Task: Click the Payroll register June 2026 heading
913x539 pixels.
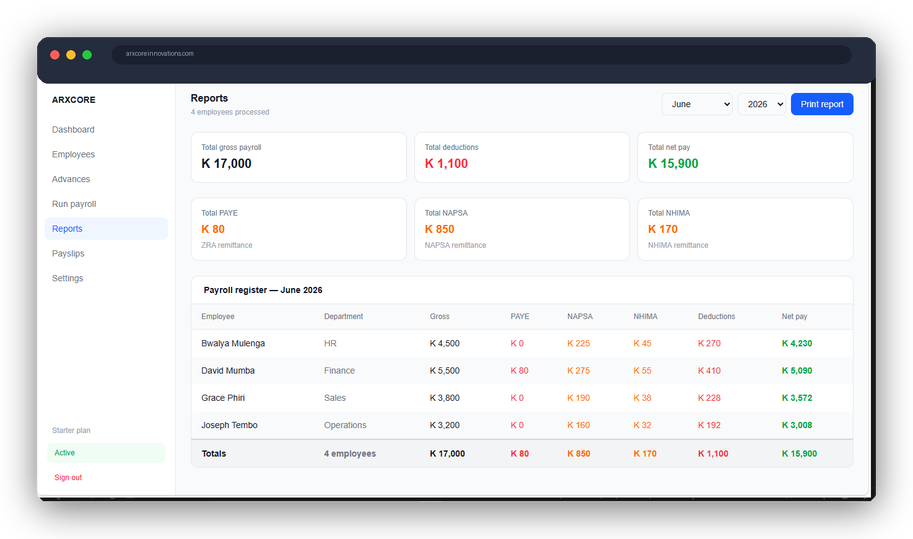Action: [x=263, y=290]
